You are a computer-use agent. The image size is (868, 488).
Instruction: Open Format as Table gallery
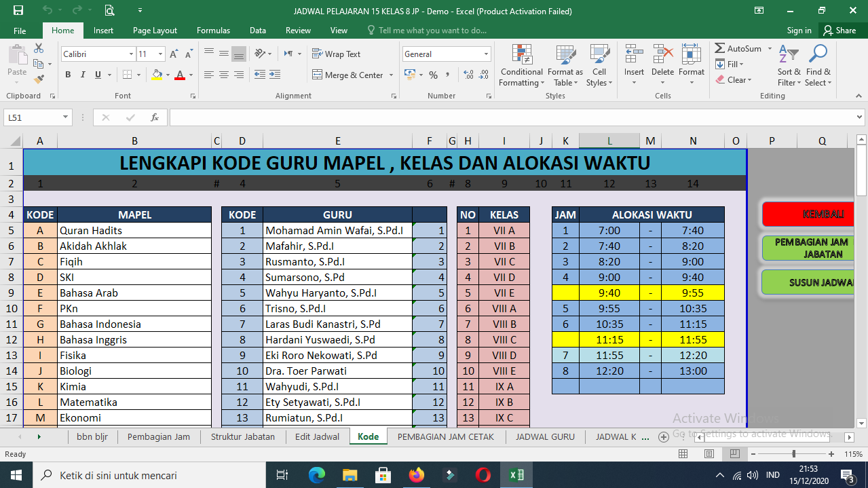[565, 66]
